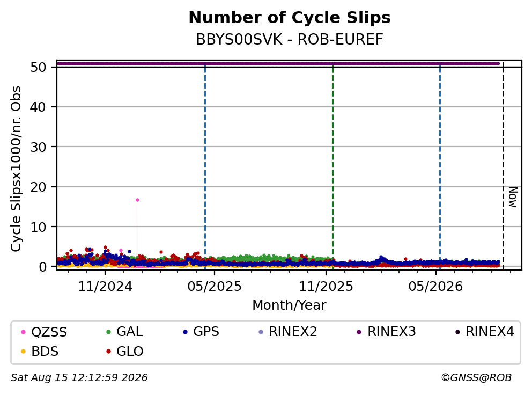This screenshot has width=532, height=394.
Task: Click the y-axis value 20
Action: pos(38,187)
